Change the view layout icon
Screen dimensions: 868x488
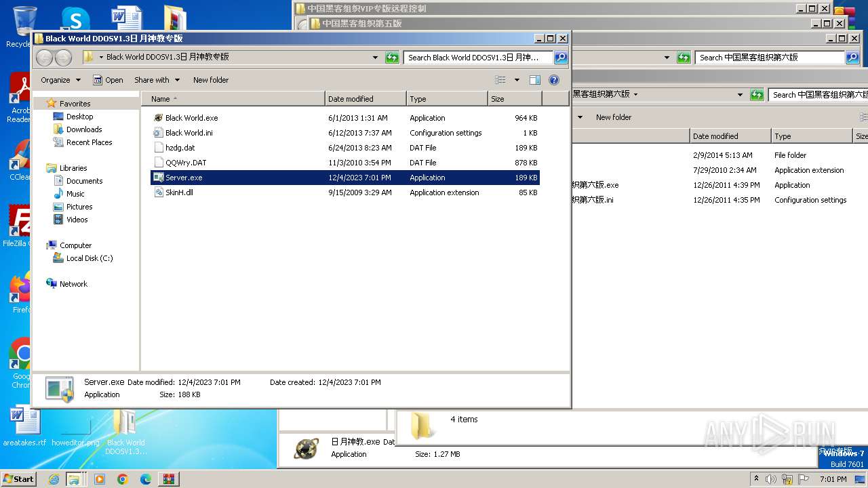pos(500,80)
